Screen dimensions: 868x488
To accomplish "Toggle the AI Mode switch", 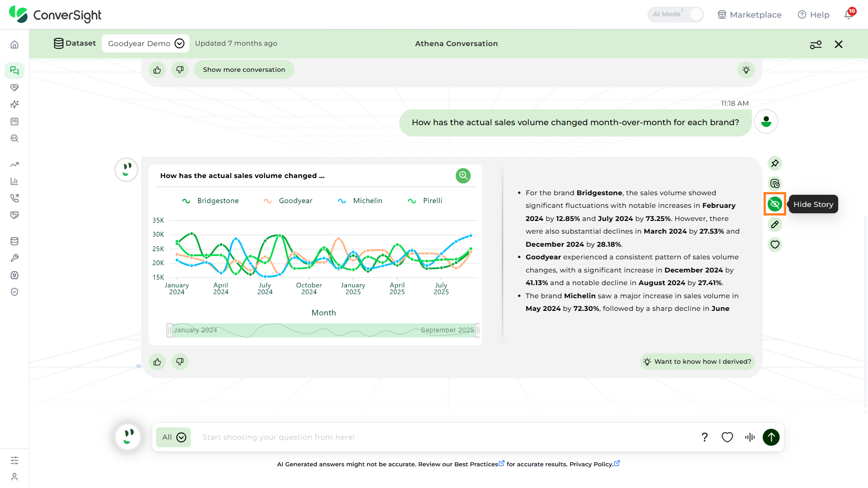I will click(x=675, y=14).
